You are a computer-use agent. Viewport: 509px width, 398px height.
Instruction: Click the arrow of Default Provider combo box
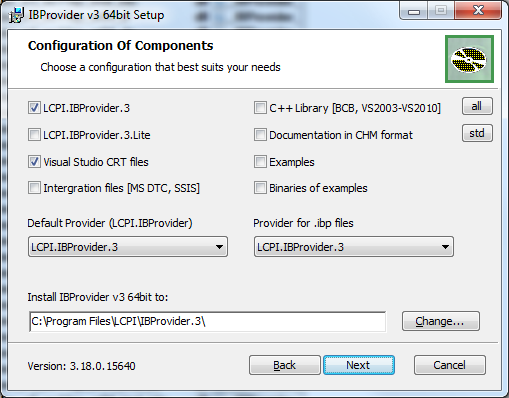click(x=219, y=247)
